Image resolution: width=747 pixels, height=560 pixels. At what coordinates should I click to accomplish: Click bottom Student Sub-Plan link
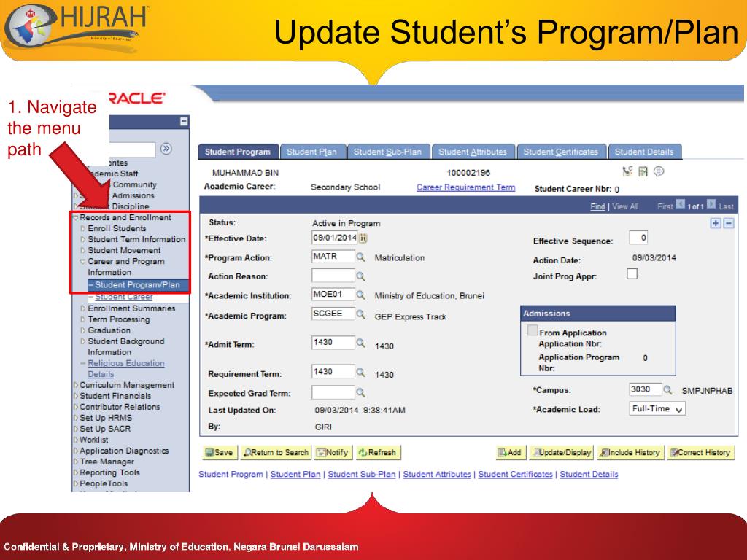pyautogui.click(x=362, y=474)
